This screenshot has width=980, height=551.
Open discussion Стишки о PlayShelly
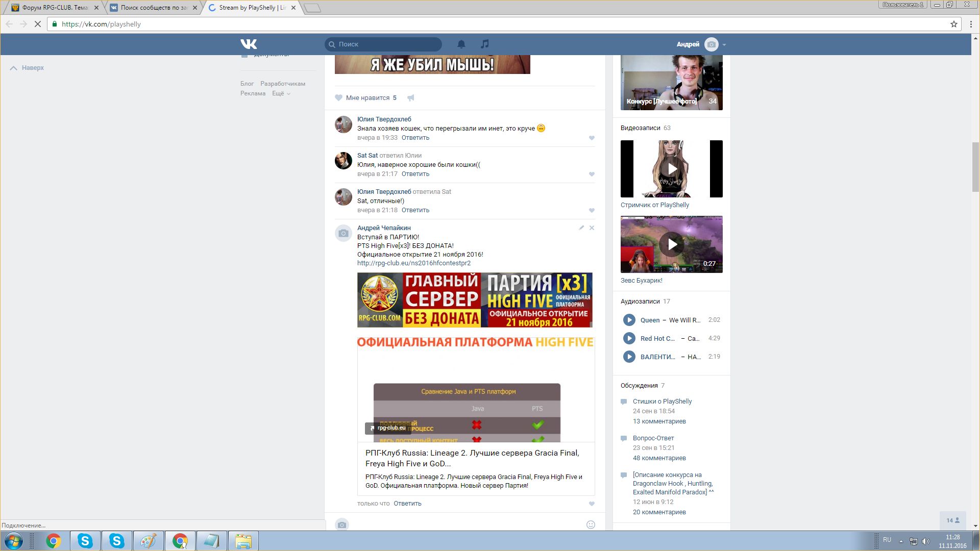point(662,402)
